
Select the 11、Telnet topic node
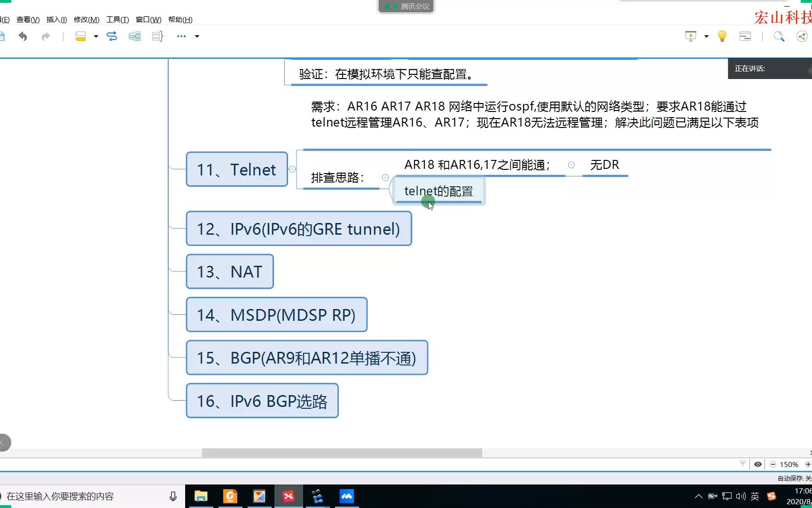point(236,169)
